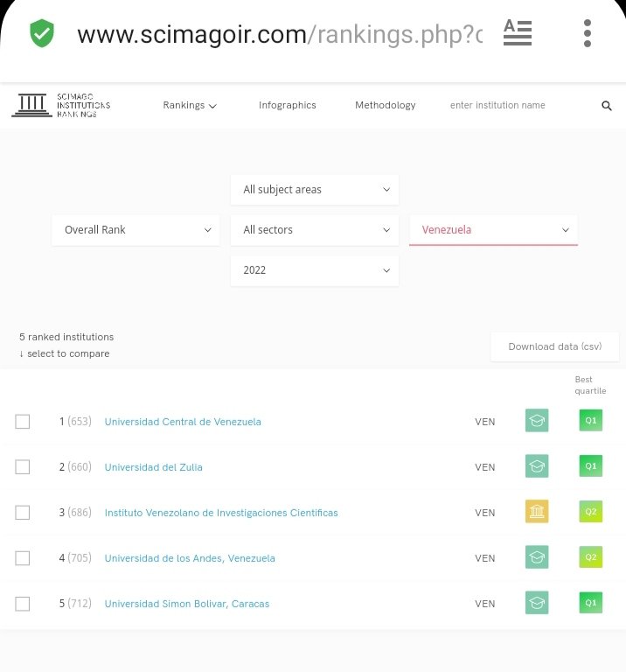Click Q1 quartile badge for Universidad Simon Bolivar

coord(590,603)
